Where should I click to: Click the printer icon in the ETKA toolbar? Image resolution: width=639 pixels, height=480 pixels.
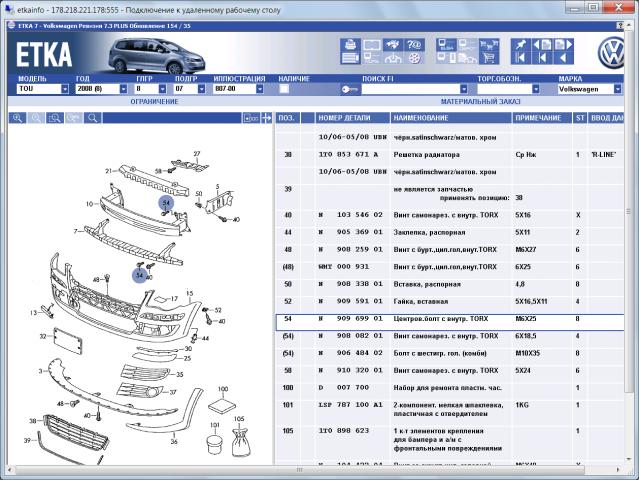click(350, 44)
